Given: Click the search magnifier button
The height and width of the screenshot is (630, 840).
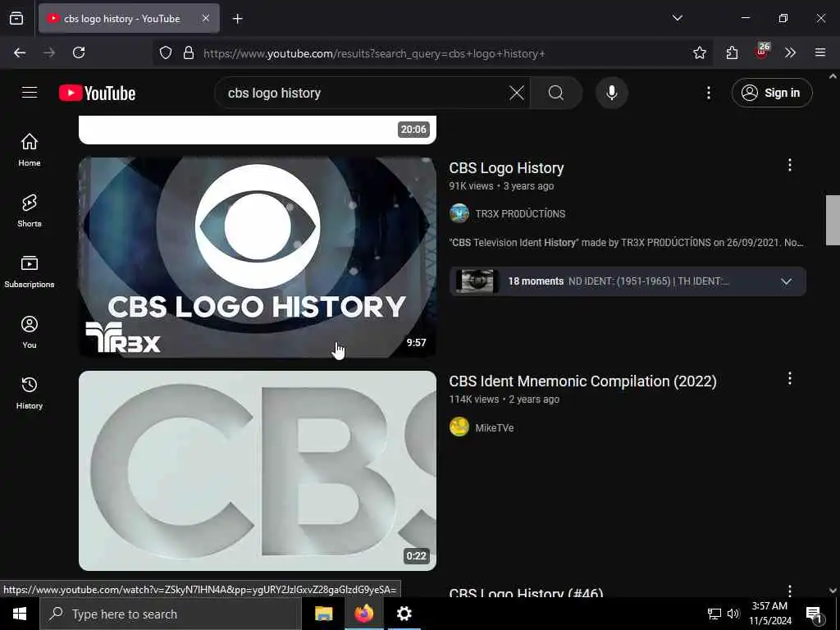Looking at the screenshot, I should tap(556, 93).
